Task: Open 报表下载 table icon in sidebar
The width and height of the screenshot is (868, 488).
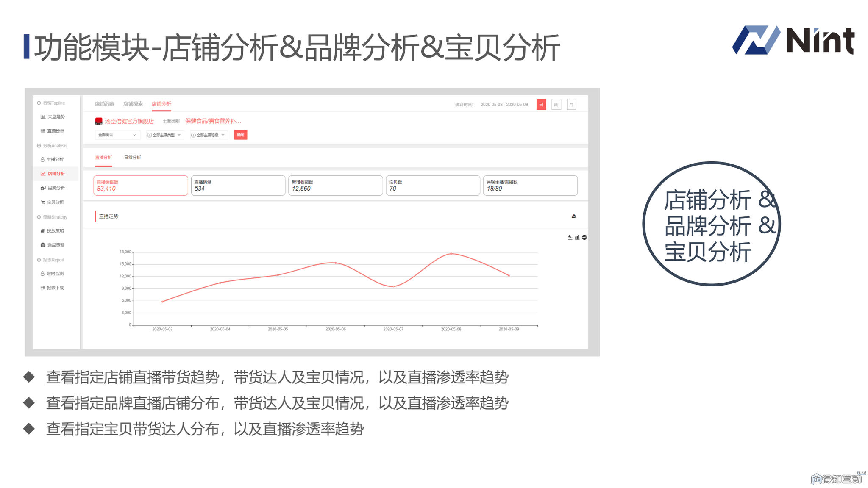Action: (42, 288)
